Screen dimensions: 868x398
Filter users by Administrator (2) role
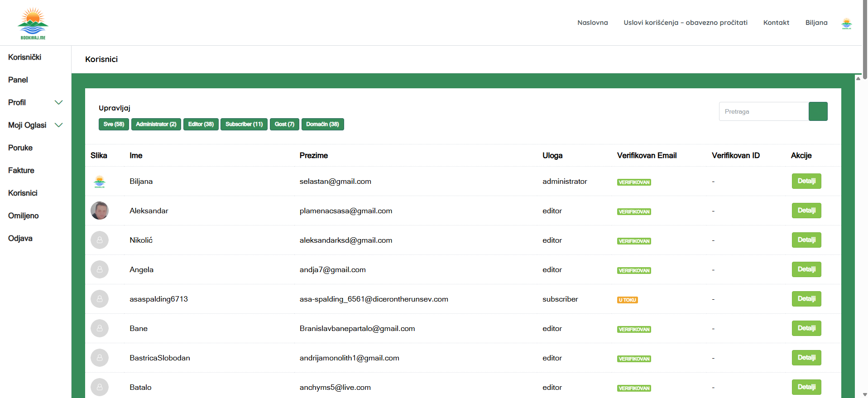click(x=156, y=124)
